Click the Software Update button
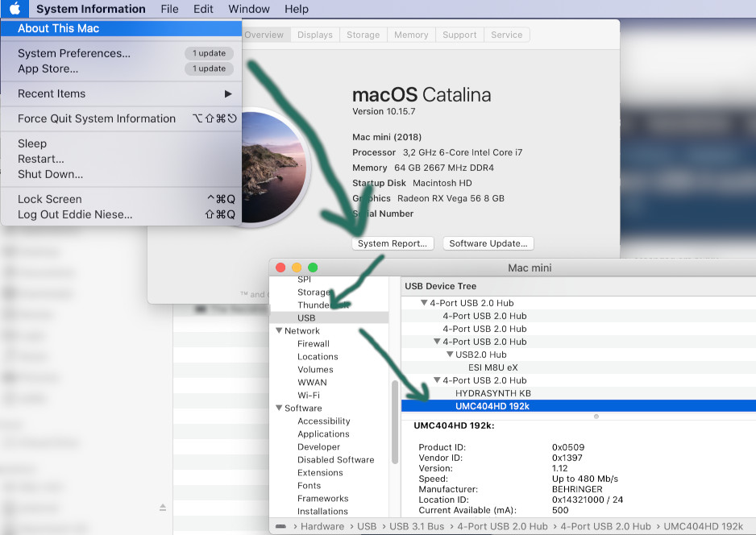756x535 pixels. point(488,243)
